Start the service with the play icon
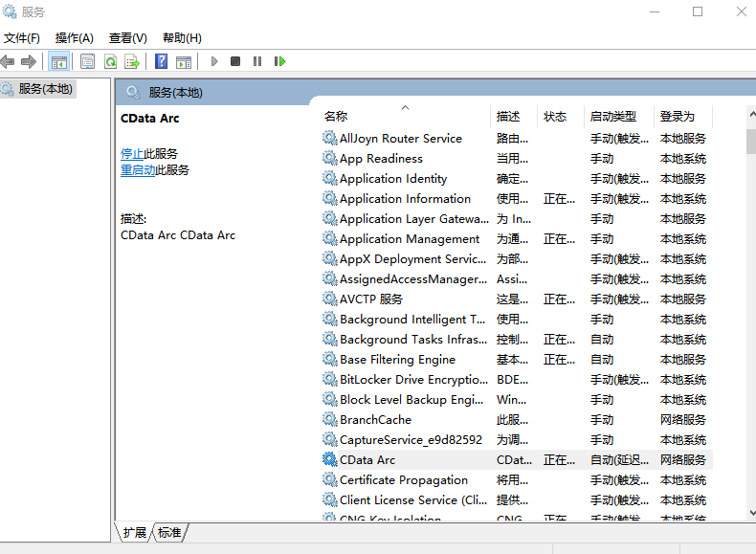 (x=214, y=61)
